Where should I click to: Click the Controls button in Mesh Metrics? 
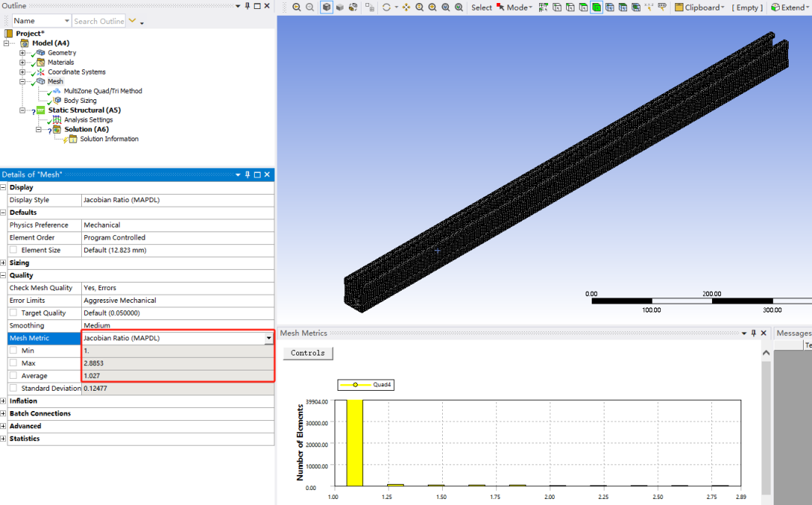pyautogui.click(x=308, y=353)
